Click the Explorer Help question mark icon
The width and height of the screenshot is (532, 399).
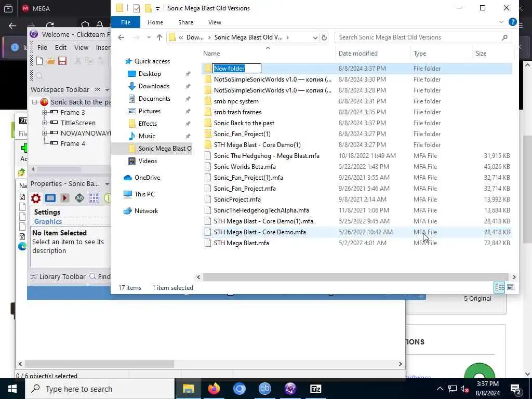click(513, 22)
